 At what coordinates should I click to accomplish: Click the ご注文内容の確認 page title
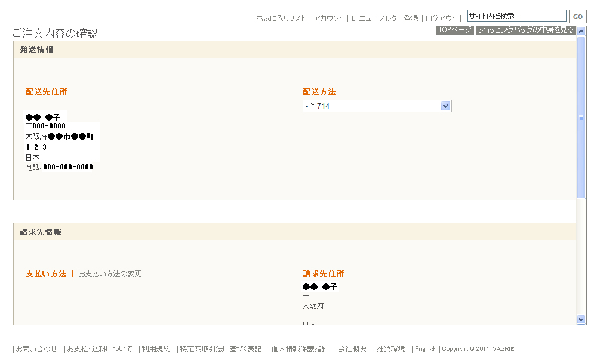click(55, 33)
